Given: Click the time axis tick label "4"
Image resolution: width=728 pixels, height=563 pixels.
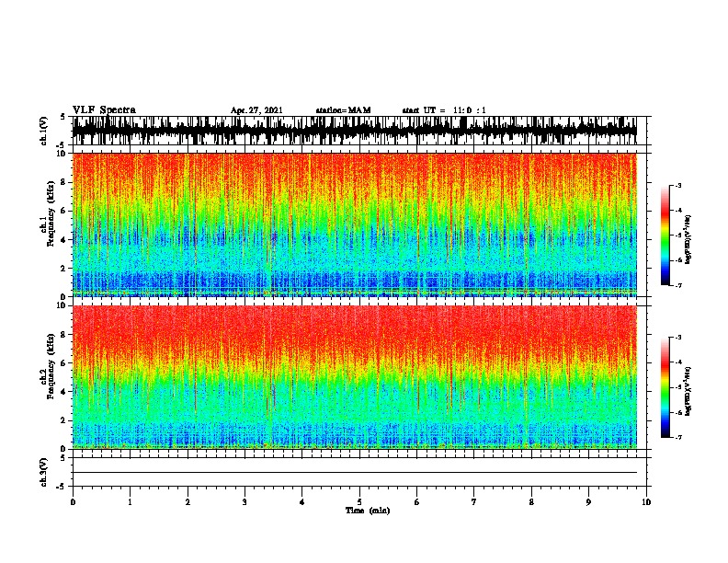Looking at the screenshot, I should click(x=302, y=502).
